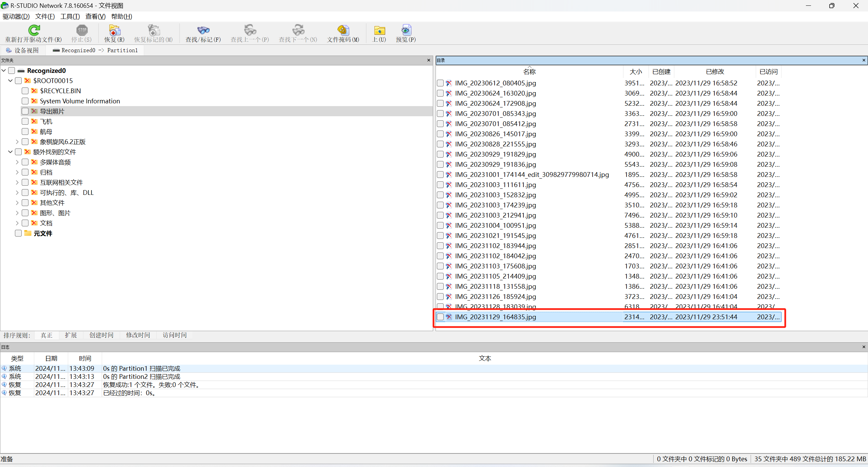Close the 日志 log panel
This screenshot has height=467, width=868.
864,347
